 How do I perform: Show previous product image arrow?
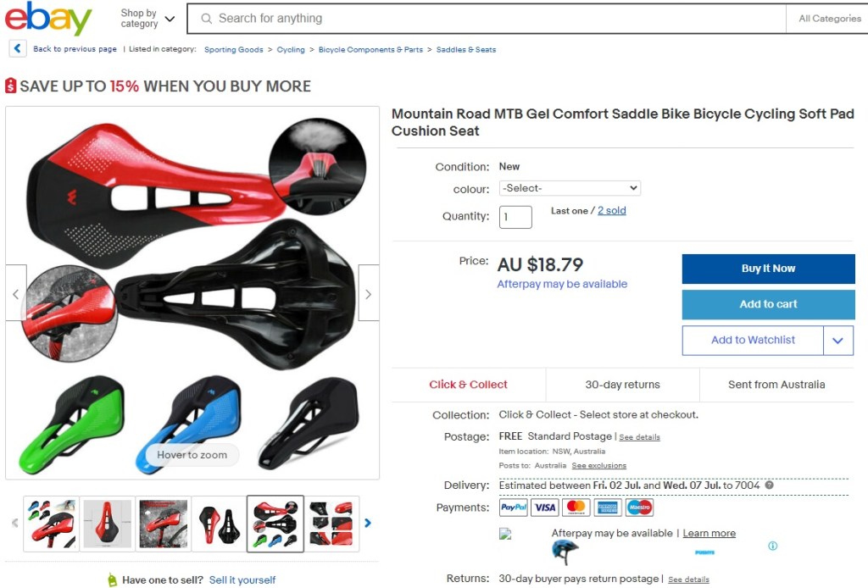16,293
